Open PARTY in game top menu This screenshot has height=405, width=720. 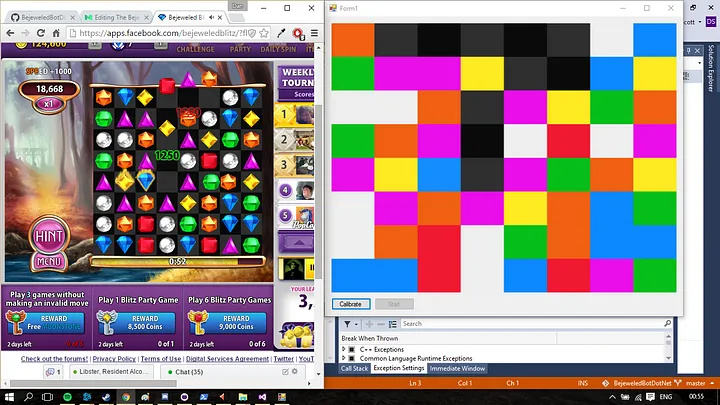240,49
